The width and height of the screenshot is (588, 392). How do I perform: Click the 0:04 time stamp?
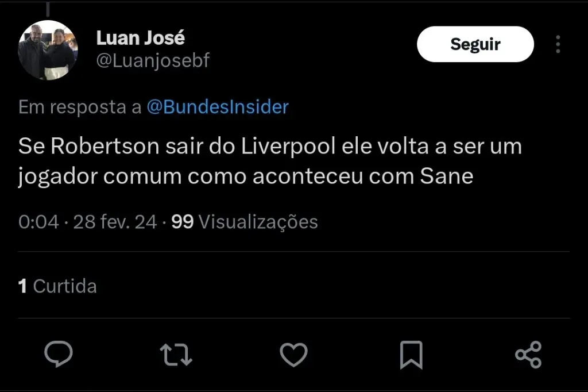pos(38,222)
